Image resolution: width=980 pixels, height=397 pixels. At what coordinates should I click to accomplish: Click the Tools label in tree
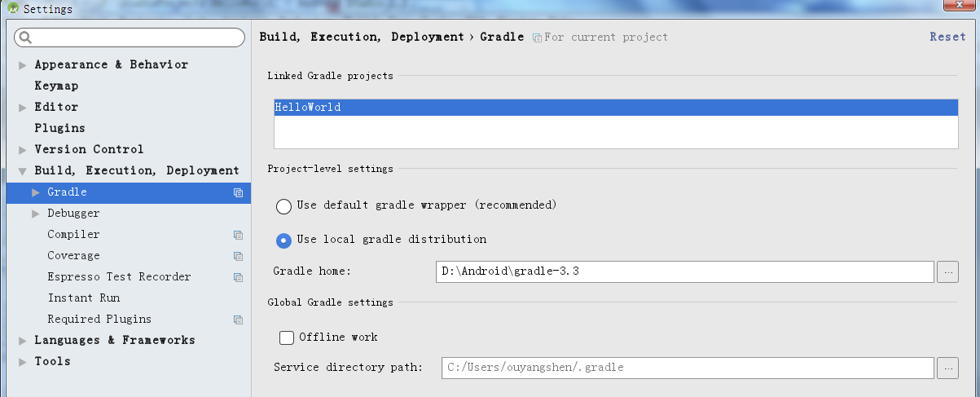click(x=52, y=361)
